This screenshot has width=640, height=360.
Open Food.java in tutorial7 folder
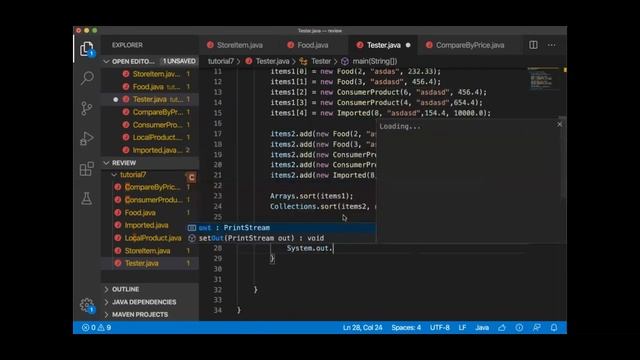150,212
